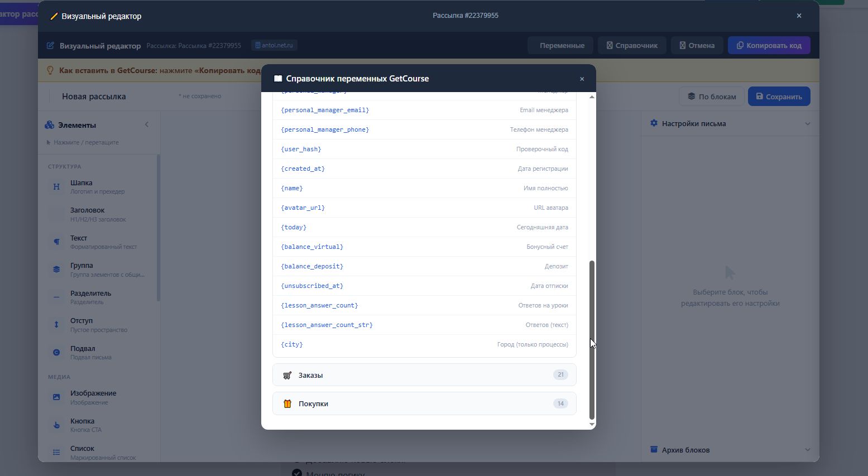Image resolution: width=868 pixels, height=476 pixels.
Task: Open the shopping cart icon for Заказы
Action: [287, 375]
